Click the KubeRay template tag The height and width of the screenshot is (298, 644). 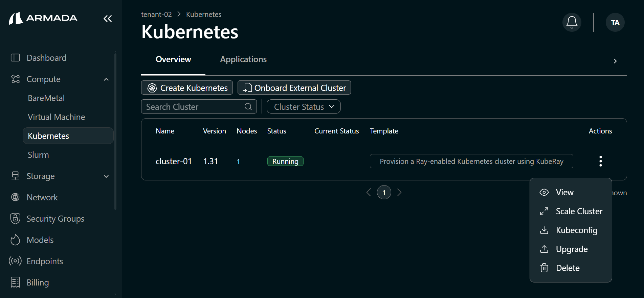click(x=471, y=162)
